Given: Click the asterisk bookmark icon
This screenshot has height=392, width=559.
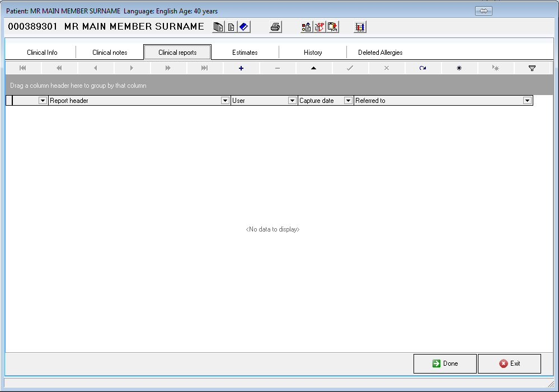Looking at the screenshot, I should click(x=459, y=68).
